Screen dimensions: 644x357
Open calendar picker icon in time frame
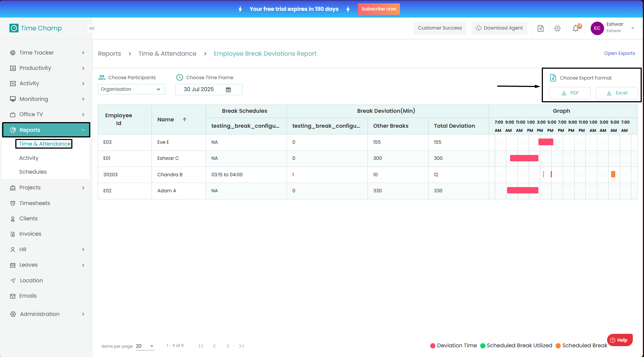[228, 90]
